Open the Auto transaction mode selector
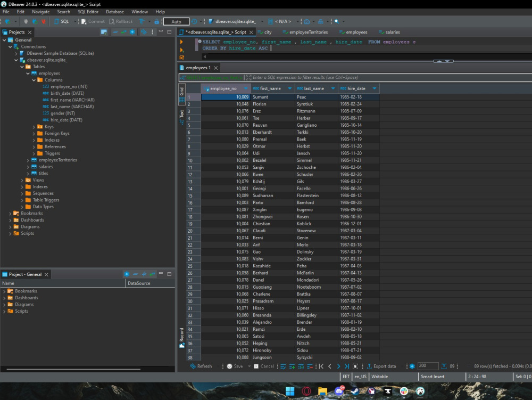This screenshot has height=400, width=532. [176, 21]
